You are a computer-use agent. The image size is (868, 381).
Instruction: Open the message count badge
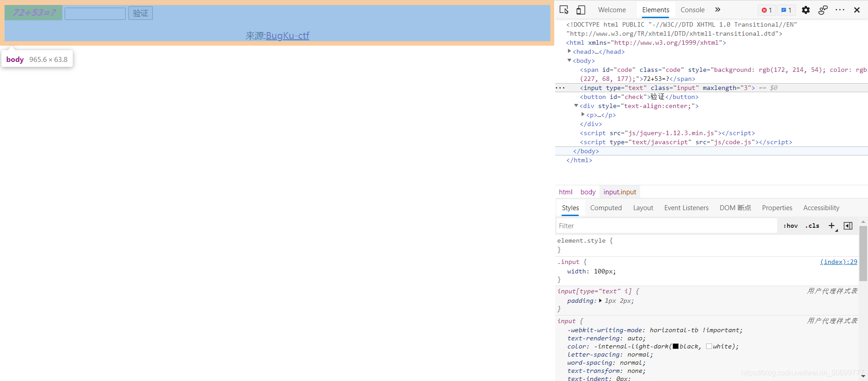click(787, 10)
